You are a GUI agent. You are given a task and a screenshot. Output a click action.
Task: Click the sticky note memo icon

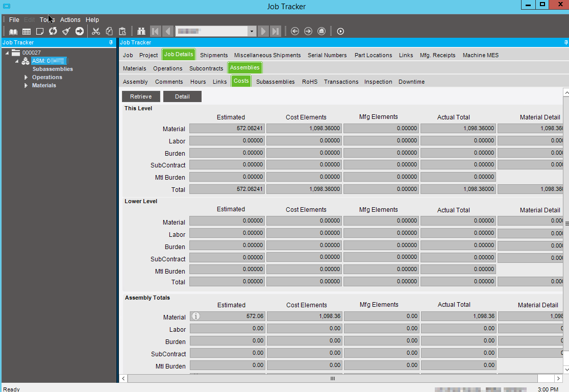pyautogui.click(x=40, y=32)
